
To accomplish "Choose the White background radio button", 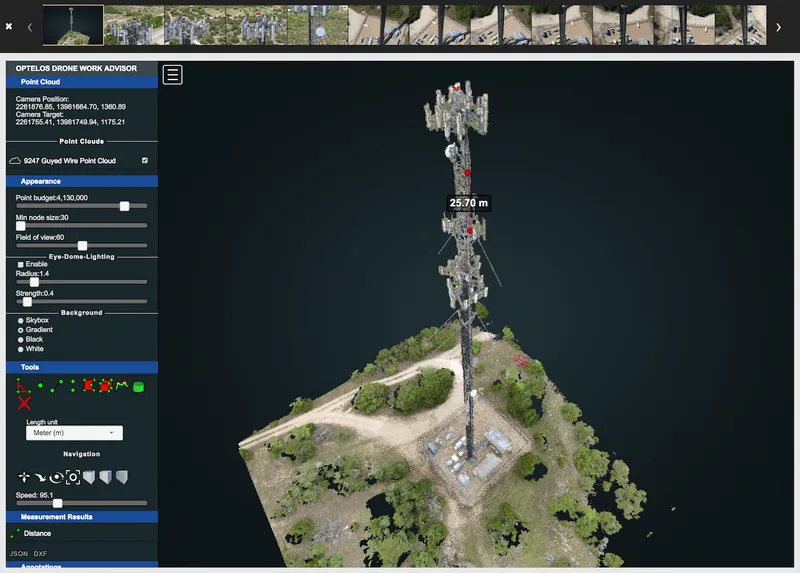I will click(x=21, y=349).
